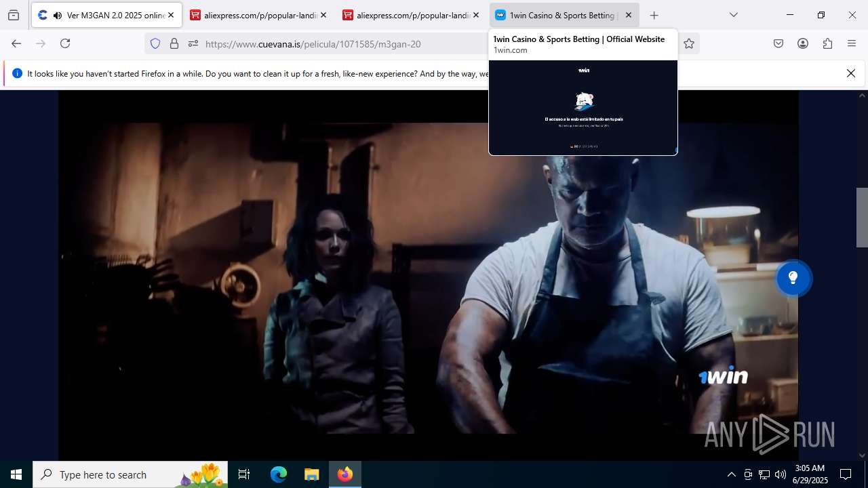Click the scrollbar up arrow
868x488 pixels.
click(x=863, y=96)
